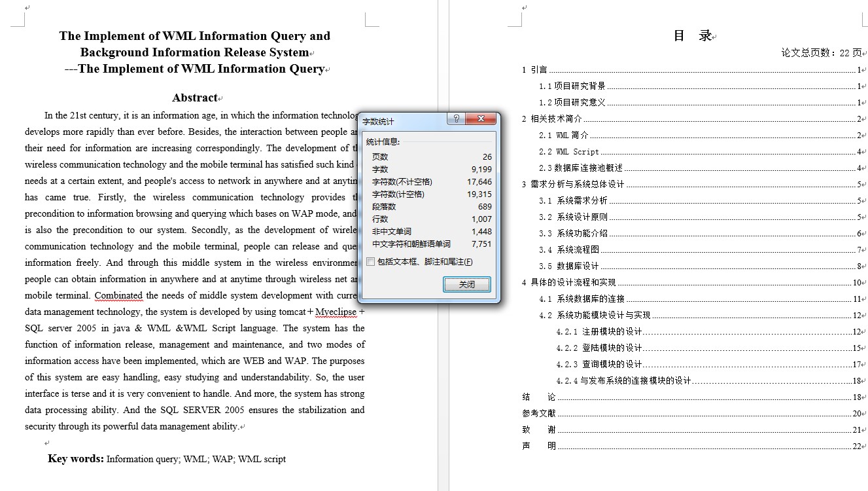Select the 字符数(计空格) value 19,315
Screen dimensions: 868x491
479,194
